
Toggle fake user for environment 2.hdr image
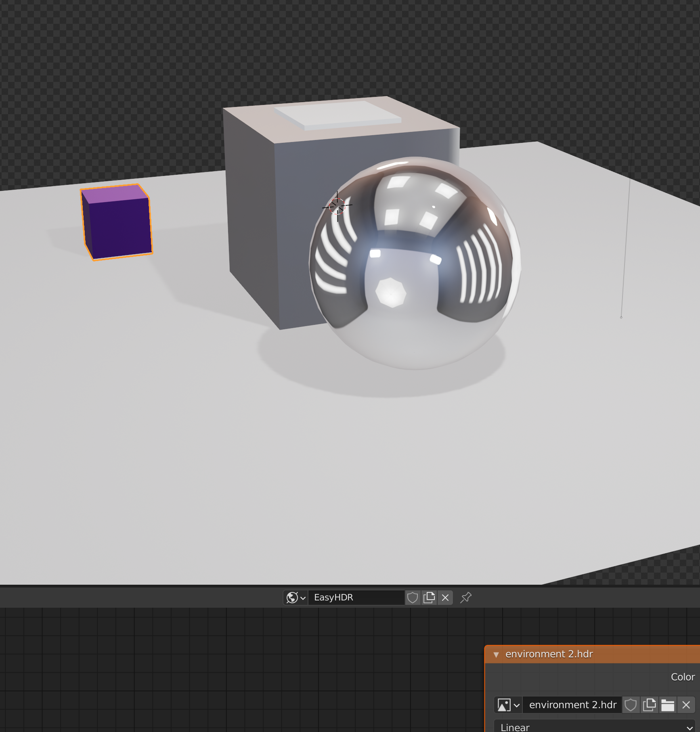click(631, 705)
